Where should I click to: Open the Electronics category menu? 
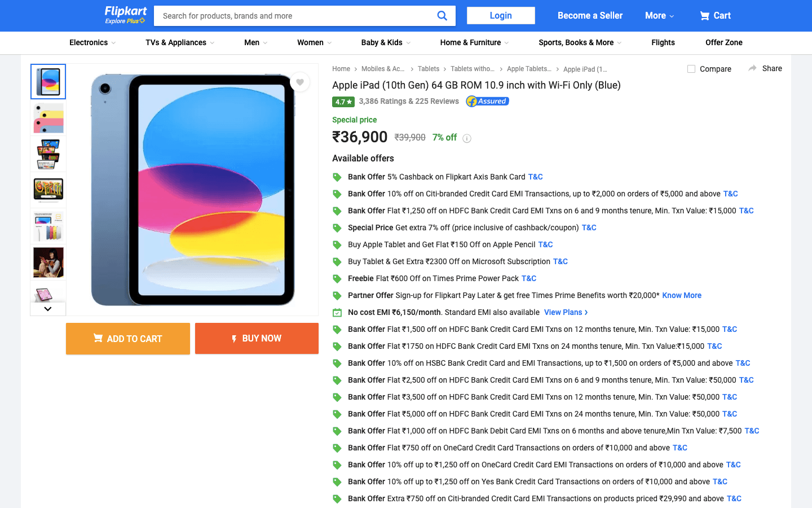click(x=92, y=42)
